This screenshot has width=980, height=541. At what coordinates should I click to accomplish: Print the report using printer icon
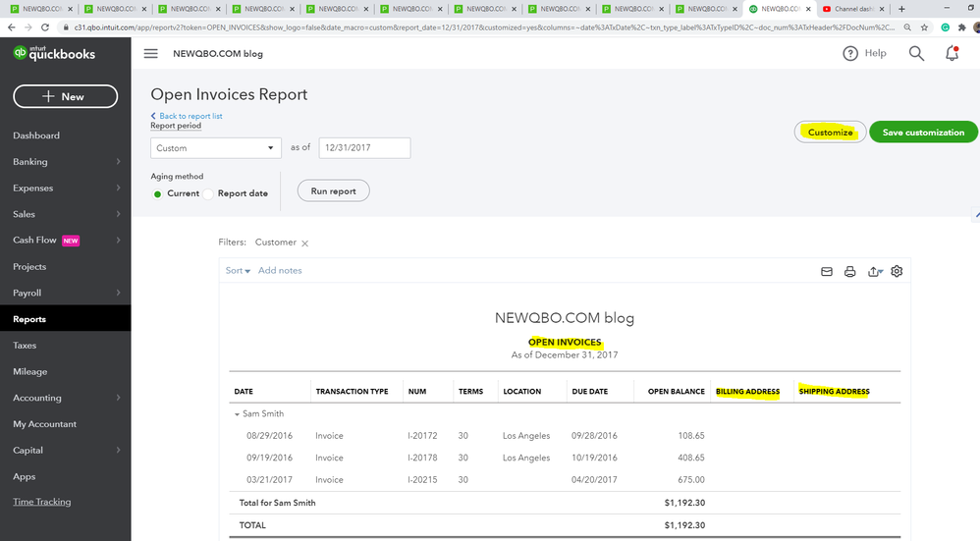point(850,272)
